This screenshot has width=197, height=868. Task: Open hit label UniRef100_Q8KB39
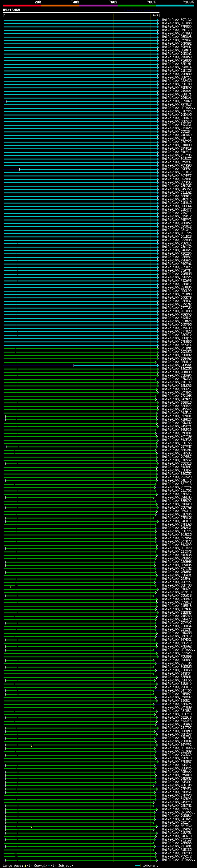coord(177,372)
